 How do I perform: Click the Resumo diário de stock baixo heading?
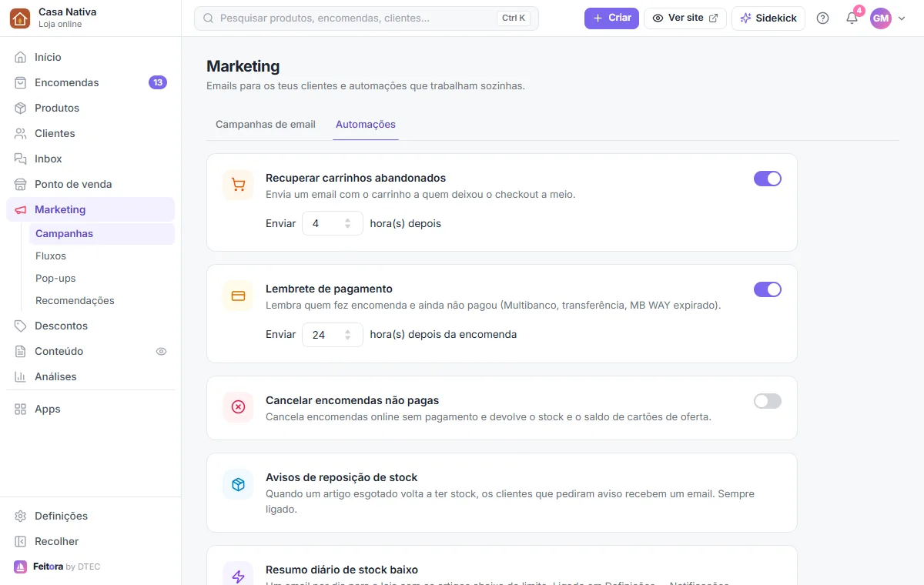tap(342, 570)
